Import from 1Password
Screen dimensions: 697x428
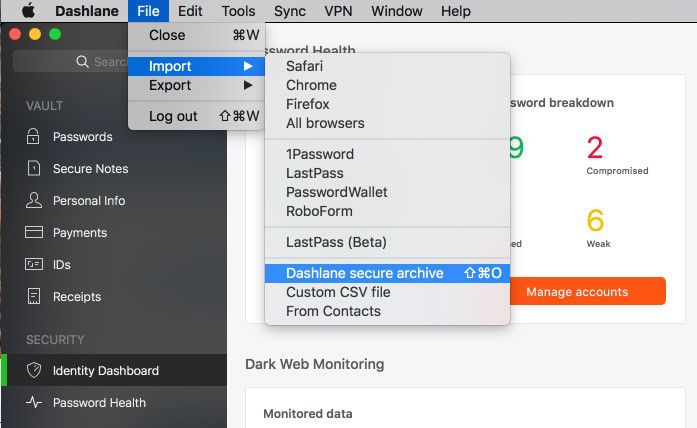(x=387, y=154)
